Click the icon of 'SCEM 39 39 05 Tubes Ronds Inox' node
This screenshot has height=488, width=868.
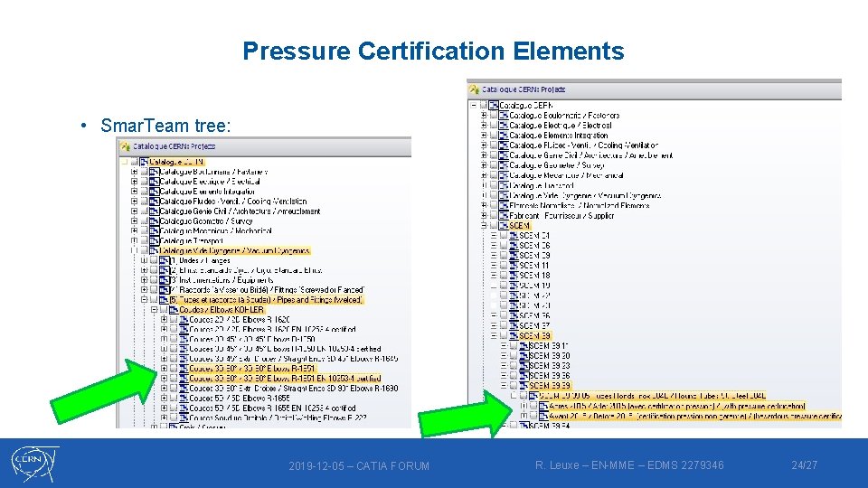[533, 396]
